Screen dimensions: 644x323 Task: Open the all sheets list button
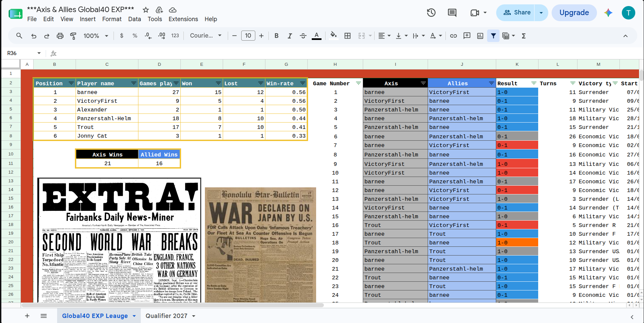point(44,316)
